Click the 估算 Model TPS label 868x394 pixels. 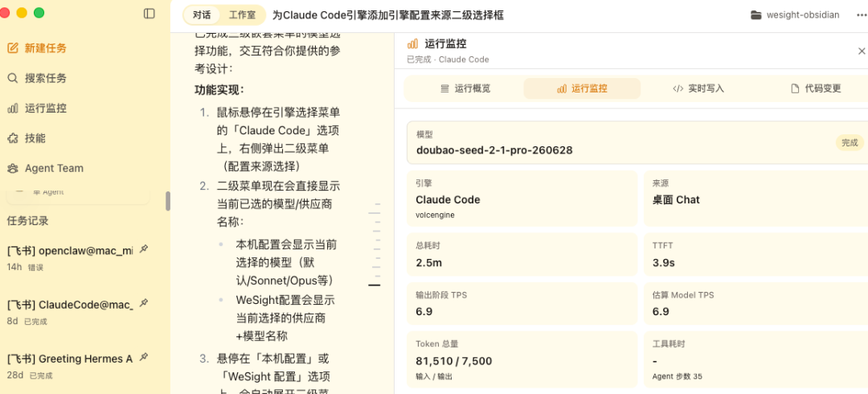coord(683,295)
